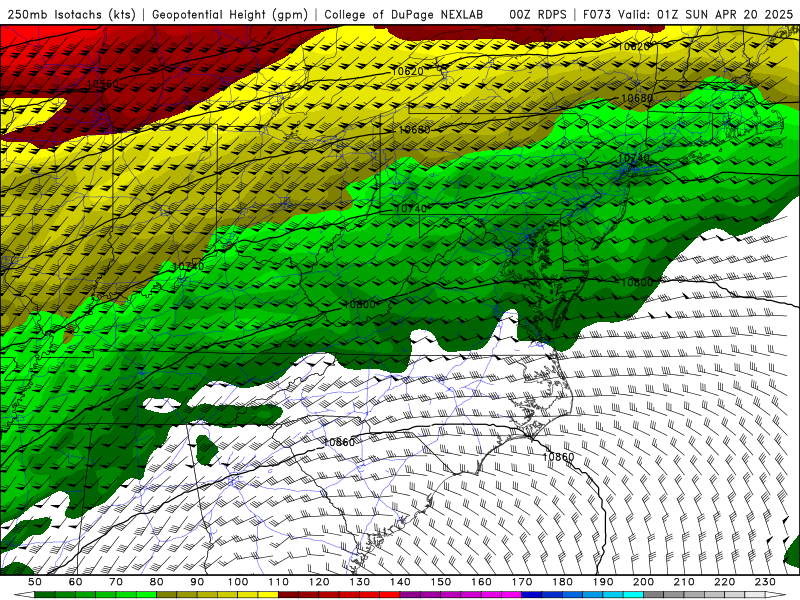Click the 110 tick label on legend

[278, 582]
